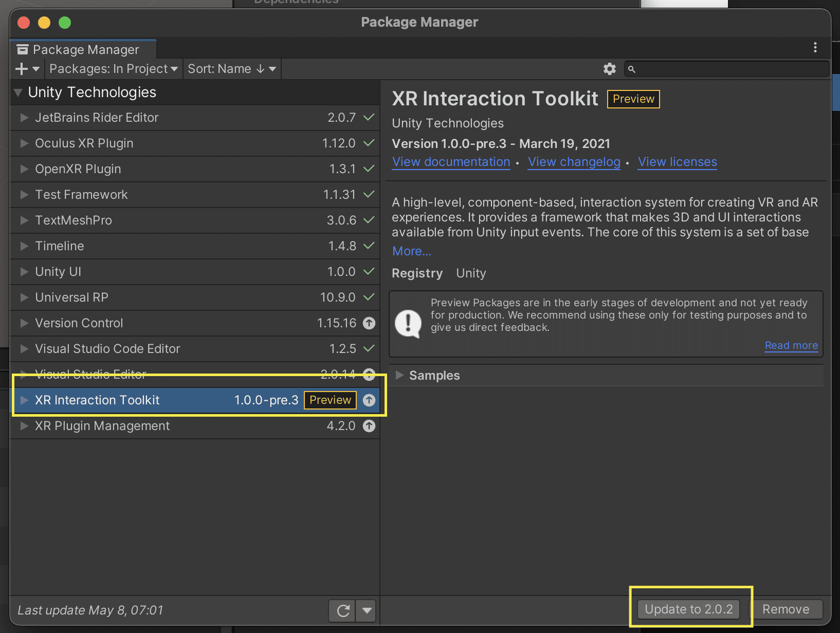Click the Last update May 8, 07:01 status
The height and width of the screenshot is (633, 840).
[x=90, y=610]
